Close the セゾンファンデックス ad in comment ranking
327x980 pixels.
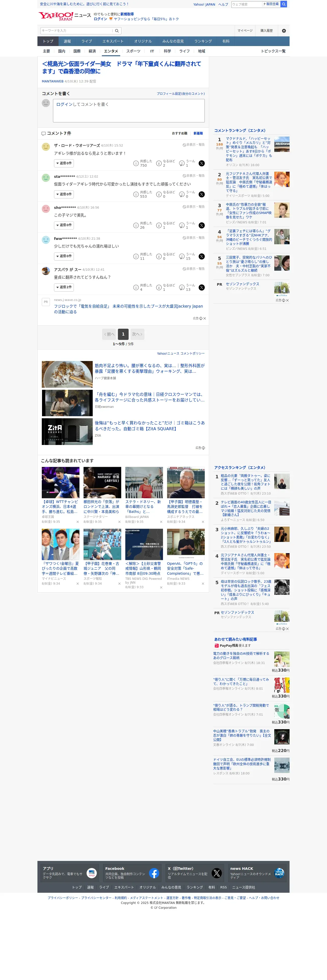pyautogui.click(x=288, y=300)
